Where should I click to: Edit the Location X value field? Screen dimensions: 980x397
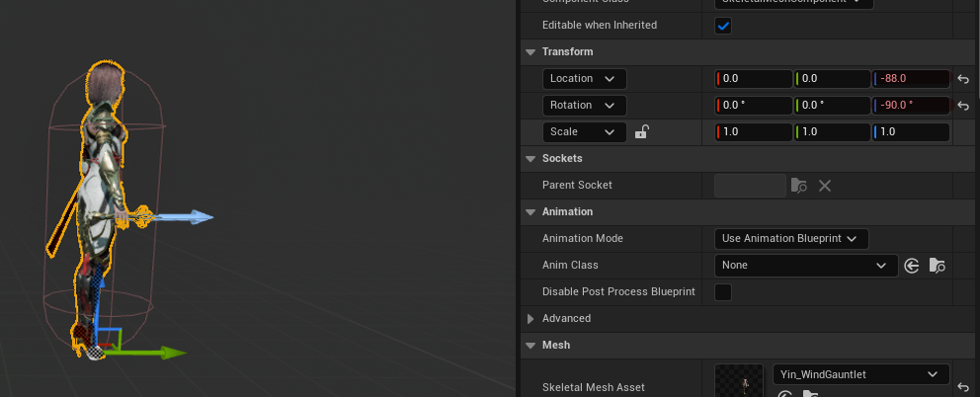click(x=754, y=79)
